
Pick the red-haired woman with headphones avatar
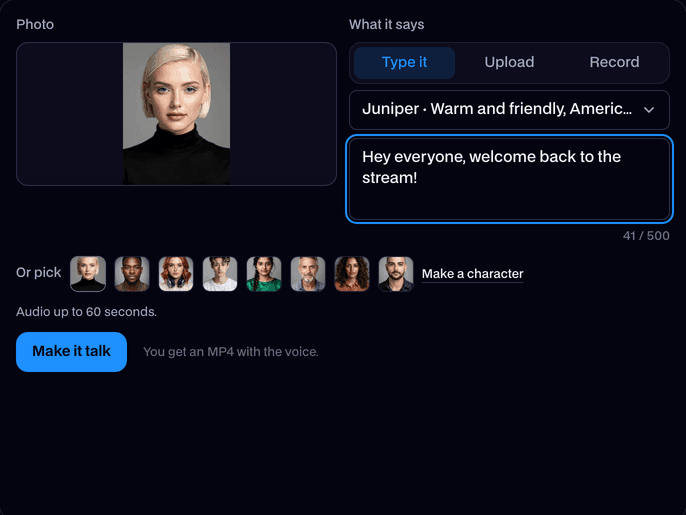point(176,274)
